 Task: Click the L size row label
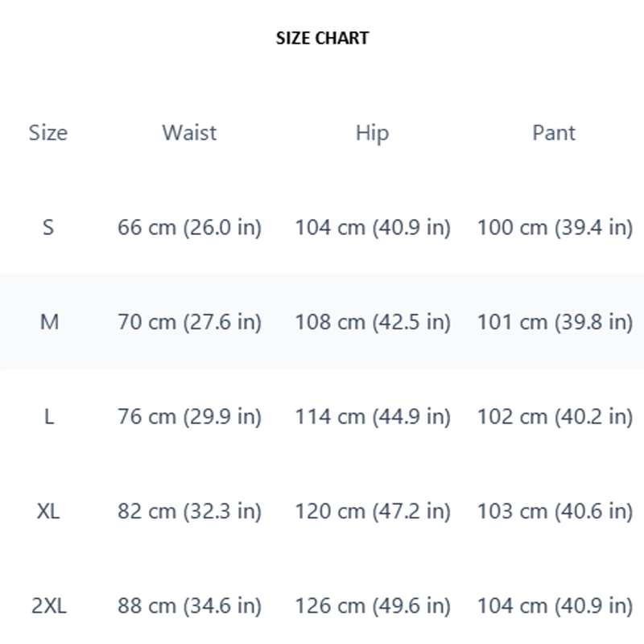pyautogui.click(x=49, y=416)
